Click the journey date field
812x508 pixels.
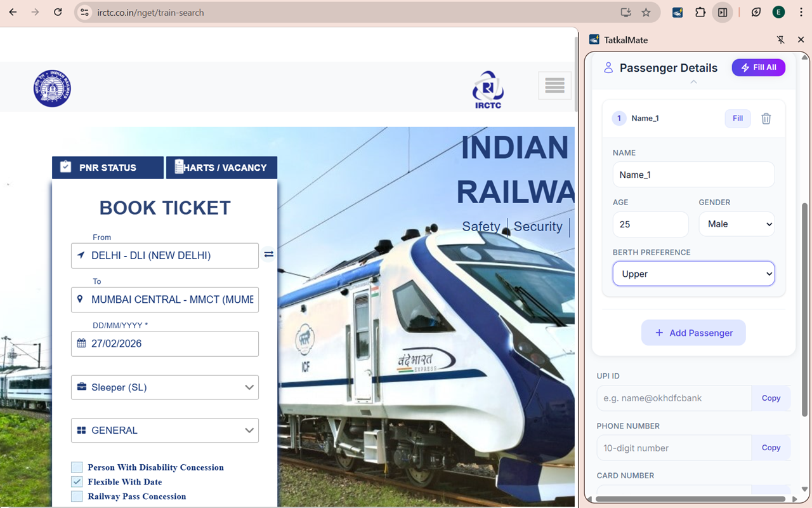tap(165, 344)
